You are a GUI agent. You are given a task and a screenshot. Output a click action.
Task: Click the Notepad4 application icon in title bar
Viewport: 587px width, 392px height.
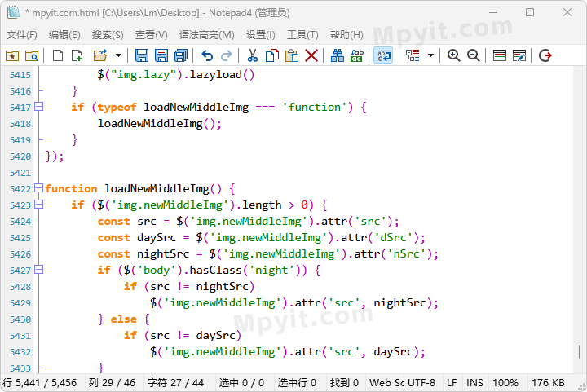coord(14,12)
